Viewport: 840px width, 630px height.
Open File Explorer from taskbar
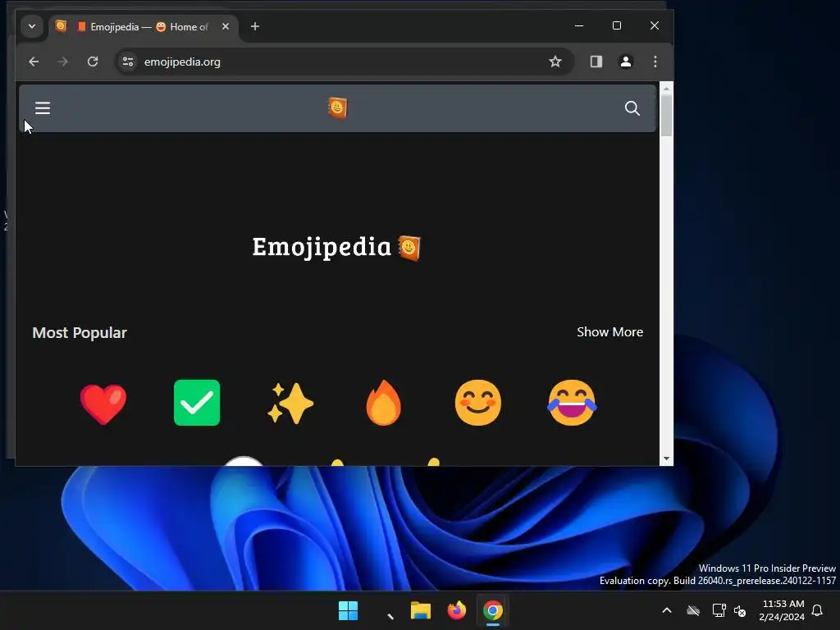pyautogui.click(x=421, y=610)
